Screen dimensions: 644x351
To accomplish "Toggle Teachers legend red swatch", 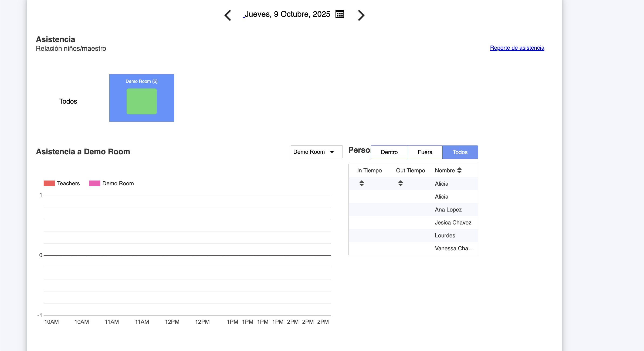I will (49, 183).
